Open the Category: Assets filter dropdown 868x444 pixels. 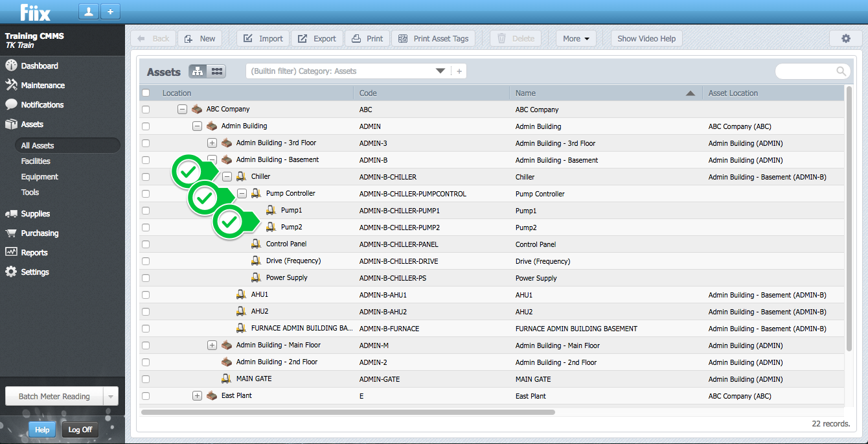pyautogui.click(x=440, y=71)
